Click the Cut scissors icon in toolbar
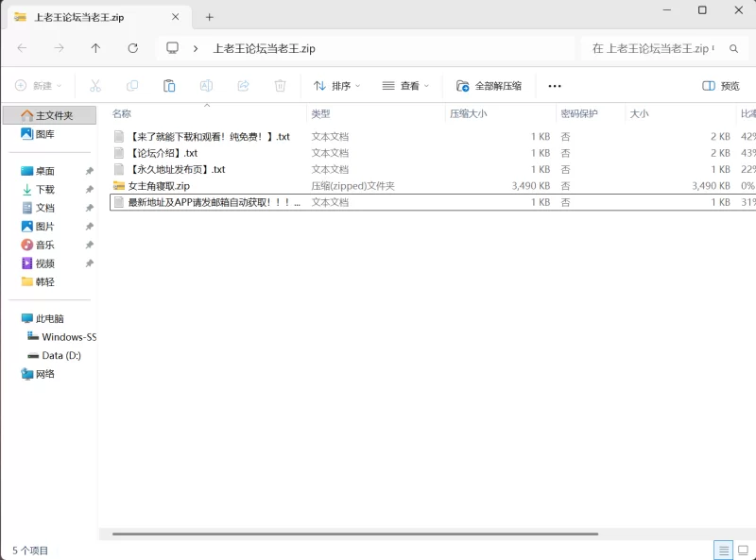Image resolution: width=756 pixels, height=560 pixels. [x=95, y=86]
